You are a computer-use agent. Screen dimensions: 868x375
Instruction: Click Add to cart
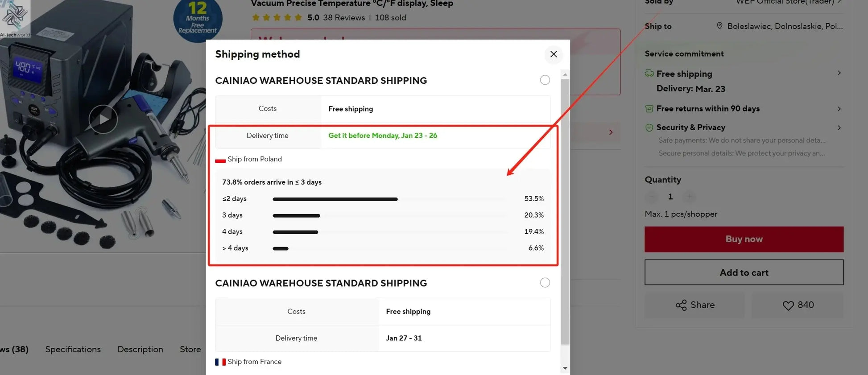(x=744, y=272)
